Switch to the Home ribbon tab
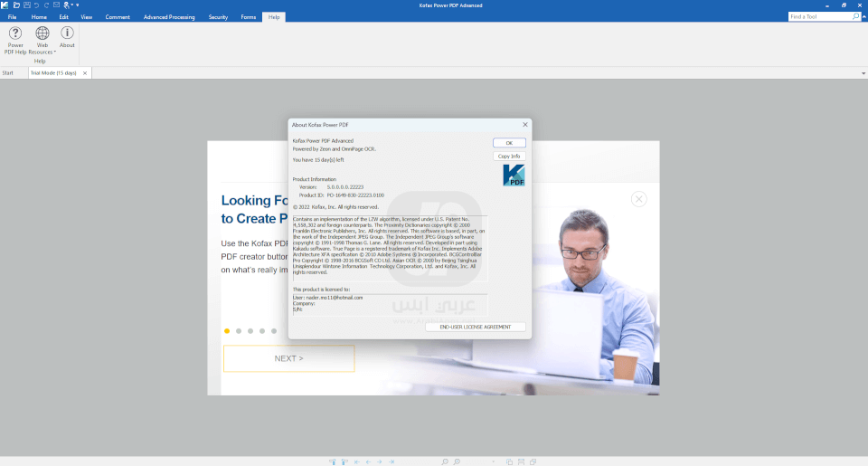The height and width of the screenshot is (466, 868). click(39, 17)
